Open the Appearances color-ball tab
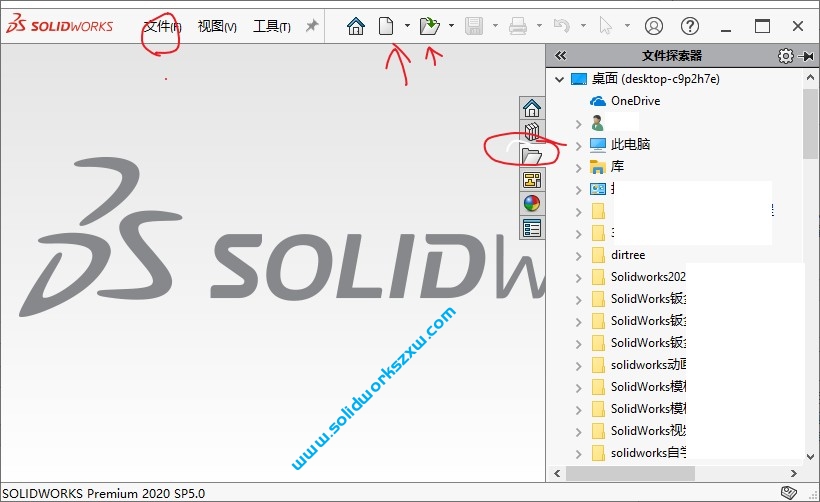Screen dimensions: 820x502 [532, 204]
